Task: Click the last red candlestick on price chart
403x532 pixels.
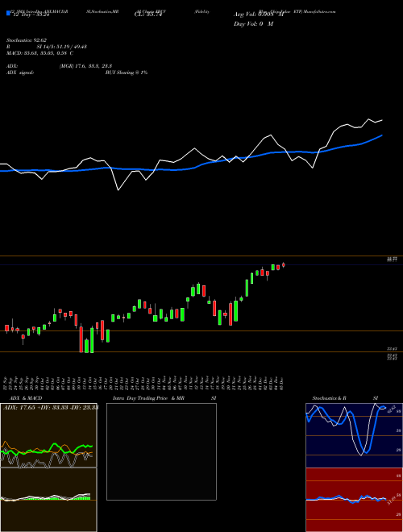Action: 283,265
